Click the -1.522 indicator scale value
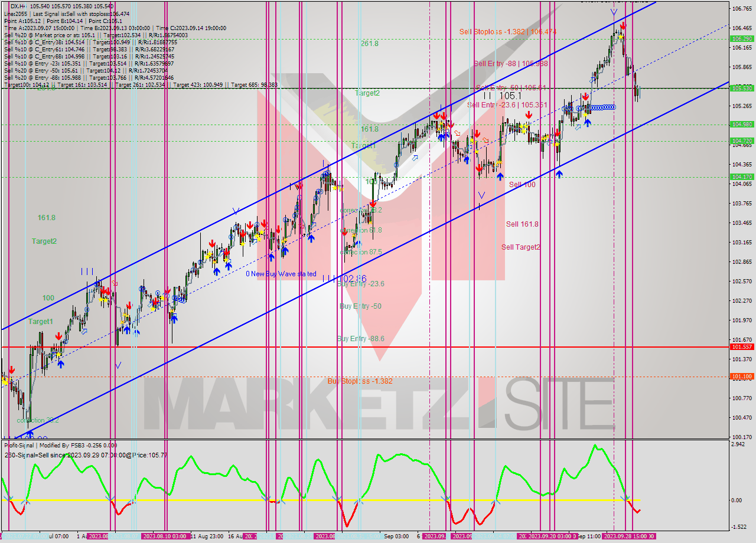The width and height of the screenshot is (756, 543). [x=739, y=527]
